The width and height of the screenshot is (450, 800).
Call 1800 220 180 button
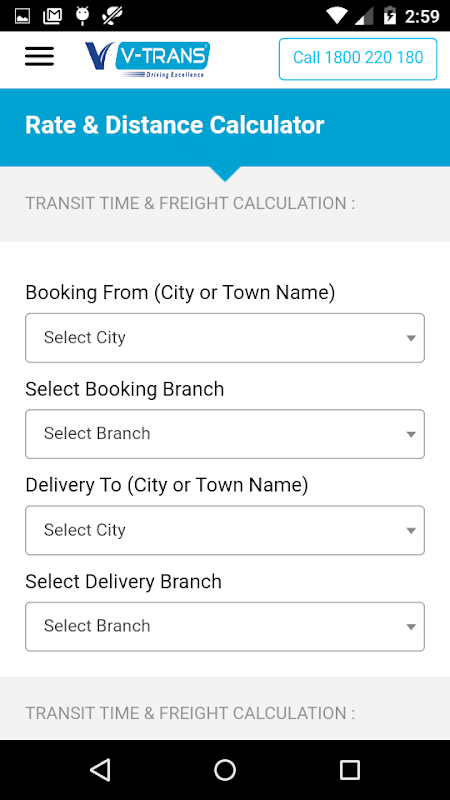click(x=358, y=59)
